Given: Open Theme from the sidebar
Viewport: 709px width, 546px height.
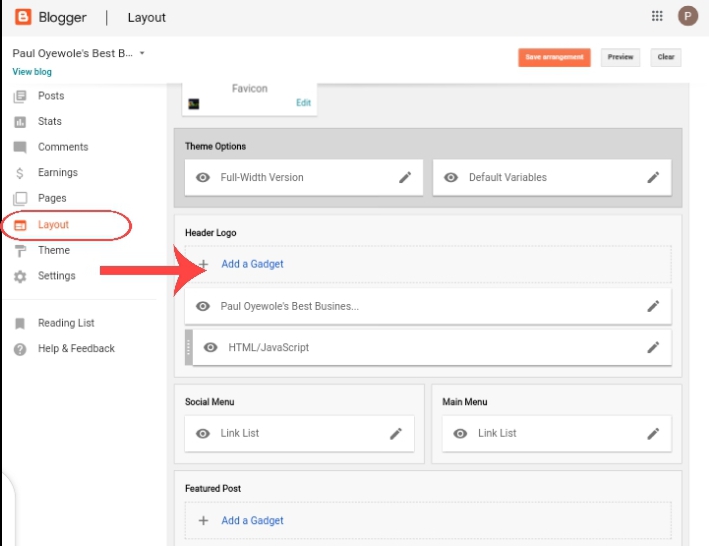Looking at the screenshot, I should click(x=54, y=250).
